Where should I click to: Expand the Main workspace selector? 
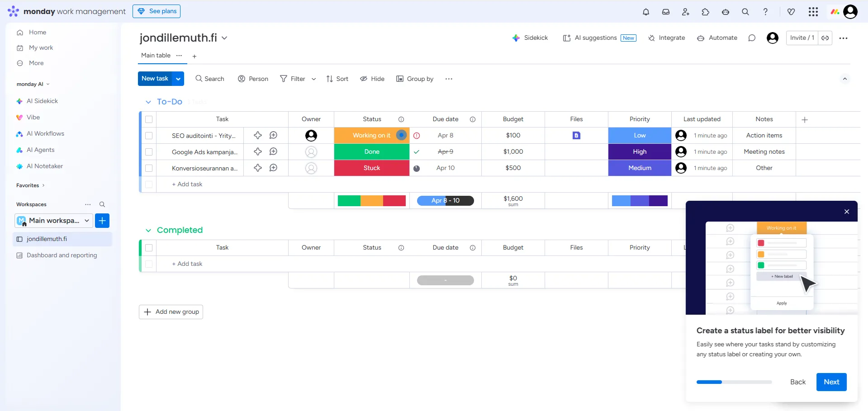point(87,221)
